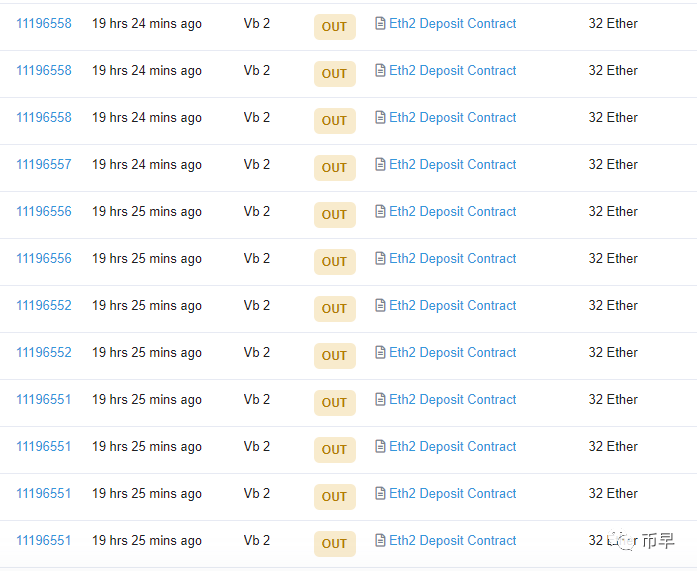Click the contract file icon in the 11196557 row

380,165
